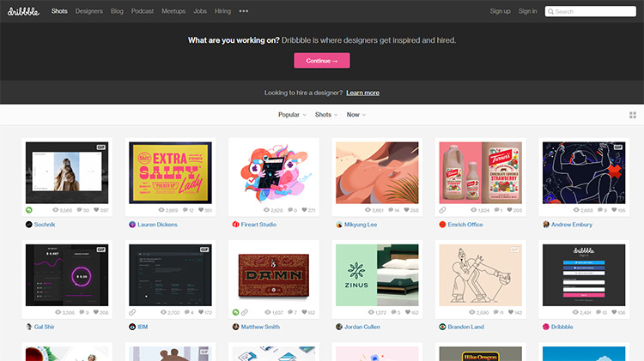
Task: Click attachment icon on IBM shot
Action: 132,312
